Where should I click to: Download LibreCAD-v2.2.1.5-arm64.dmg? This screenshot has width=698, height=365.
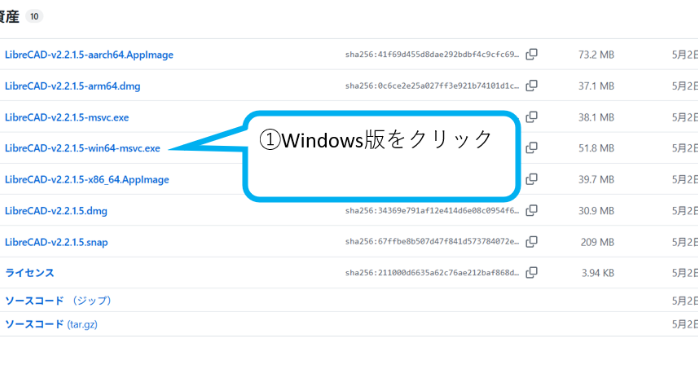[x=73, y=86]
